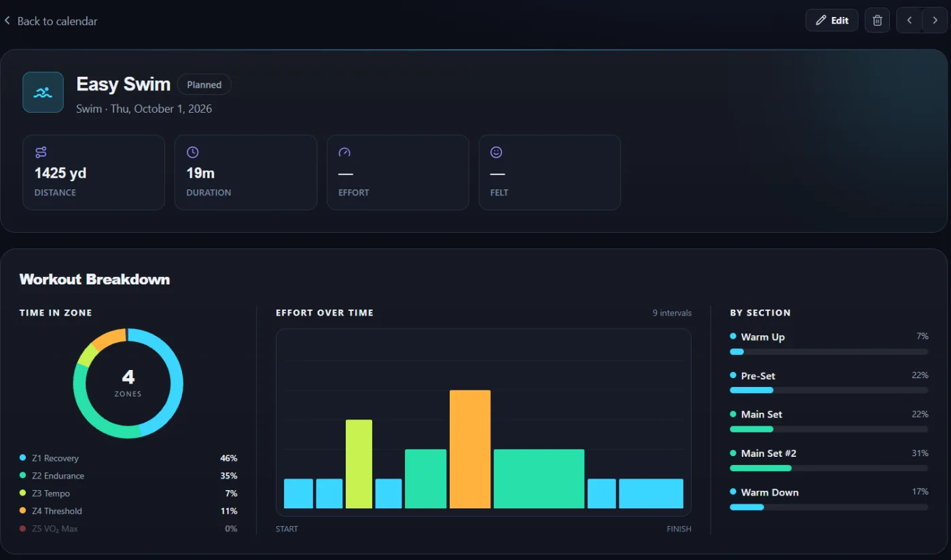Image resolution: width=951 pixels, height=560 pixels.
Task: Click the orange threshold bar in chart
Action: pyautogui.click(x=470, y=449)
